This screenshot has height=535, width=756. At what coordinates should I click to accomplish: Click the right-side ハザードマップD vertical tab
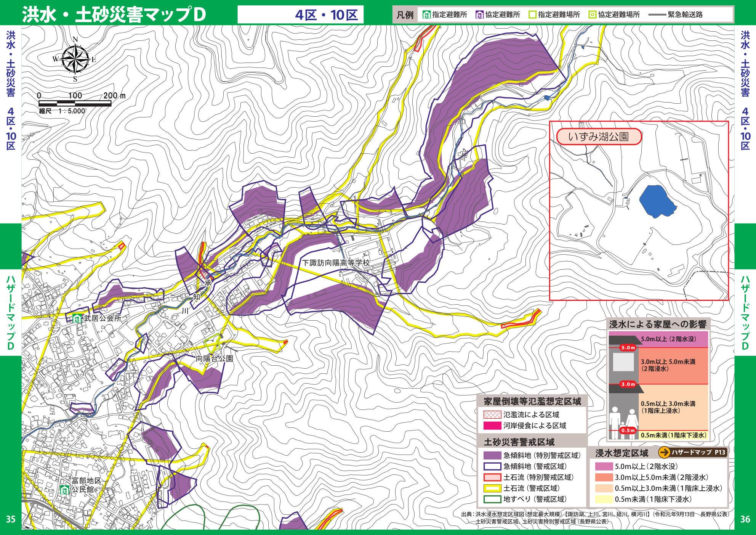pos(745,312)
